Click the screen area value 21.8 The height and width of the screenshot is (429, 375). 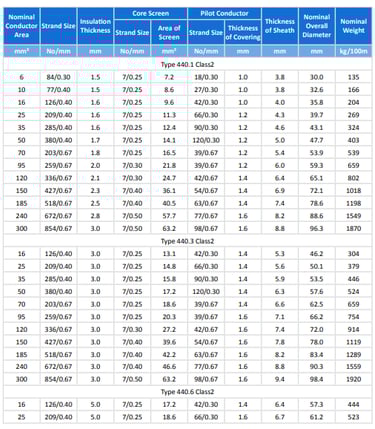[x=169, y=166]
